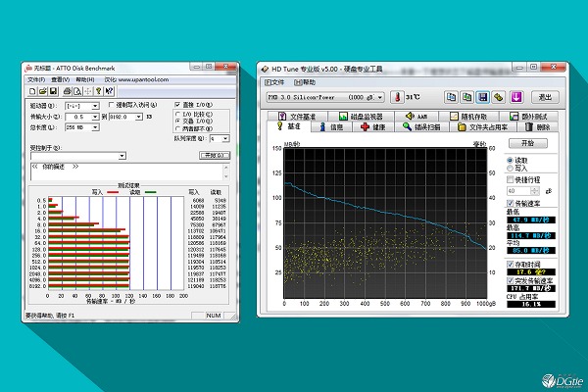Switch to the 错误扫描 error scan tab

(x=421, y=127)
